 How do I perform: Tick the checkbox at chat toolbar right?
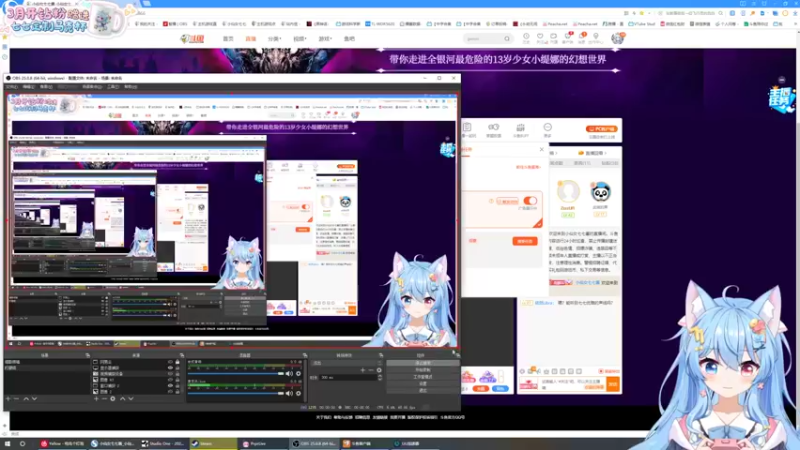coord(601,371)
